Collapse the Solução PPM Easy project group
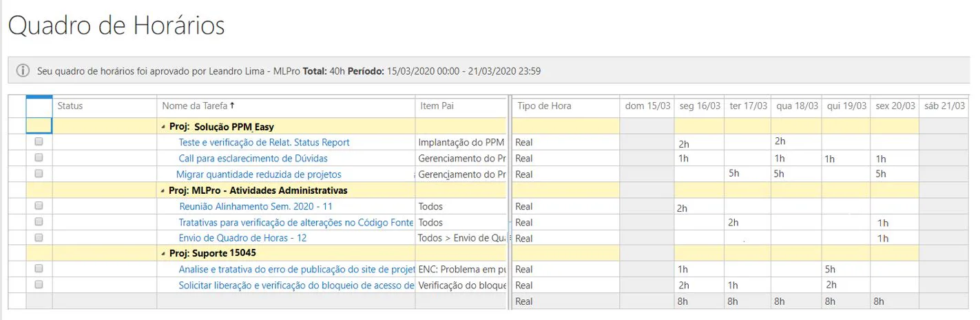 pyautogui.click(x=163, y=127)
